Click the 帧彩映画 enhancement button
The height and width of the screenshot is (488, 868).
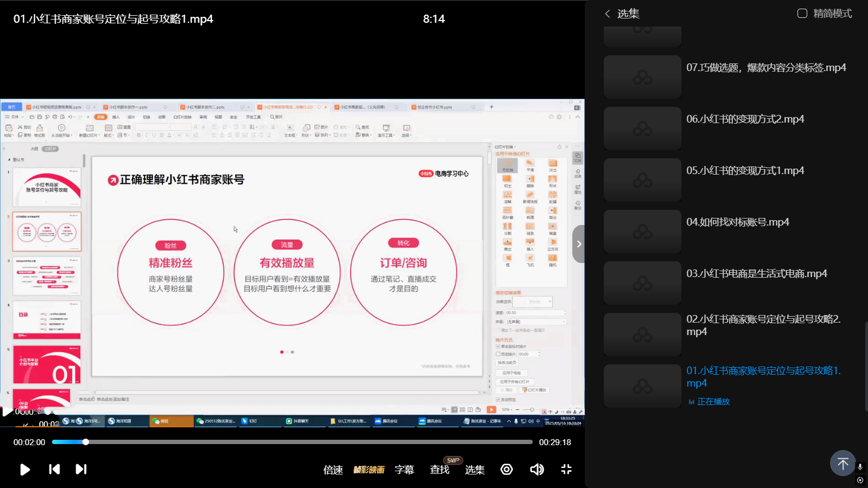[x=369, y=470]
